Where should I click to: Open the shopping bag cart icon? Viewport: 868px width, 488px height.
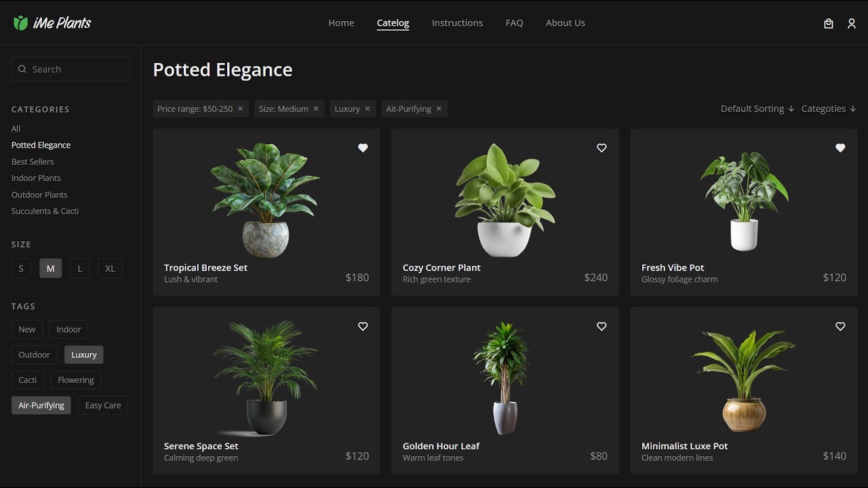[x=829, y=23]
